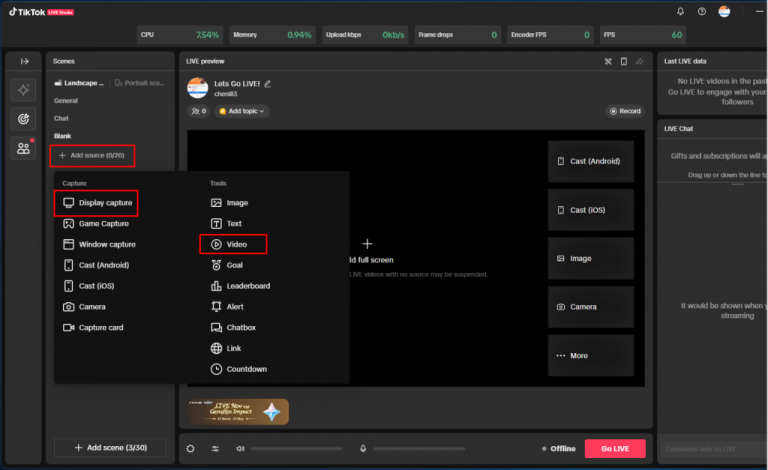Image resolution: width=768 pixels, height=470 pixels.
Task: Click the CPU usage stat
Action: pyautogui.click(x=180, y=35)
